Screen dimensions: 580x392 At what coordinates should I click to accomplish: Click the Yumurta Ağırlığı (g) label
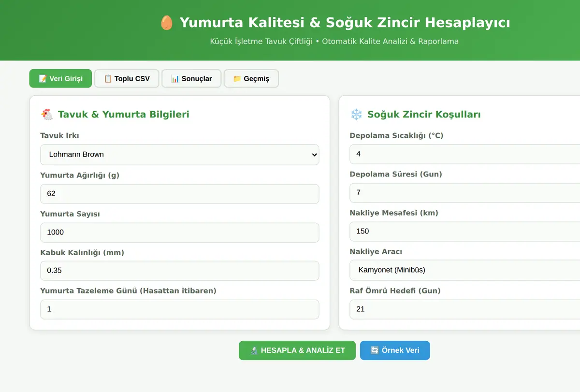(80, 175)
